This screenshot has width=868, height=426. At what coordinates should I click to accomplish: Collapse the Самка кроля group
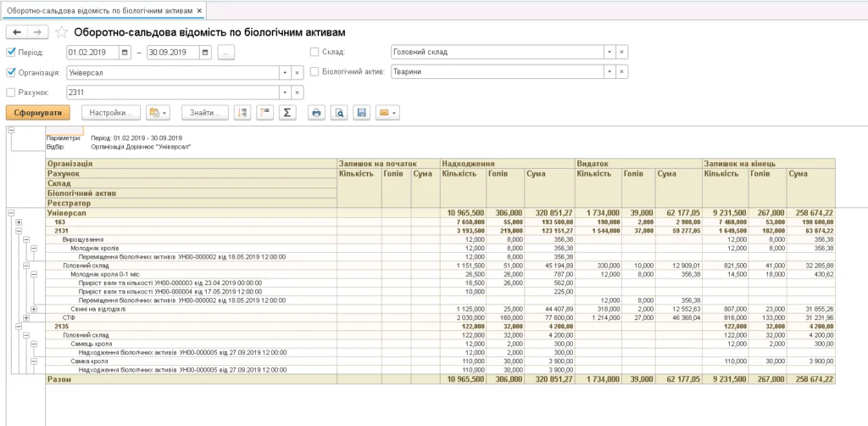pos(34,362)
